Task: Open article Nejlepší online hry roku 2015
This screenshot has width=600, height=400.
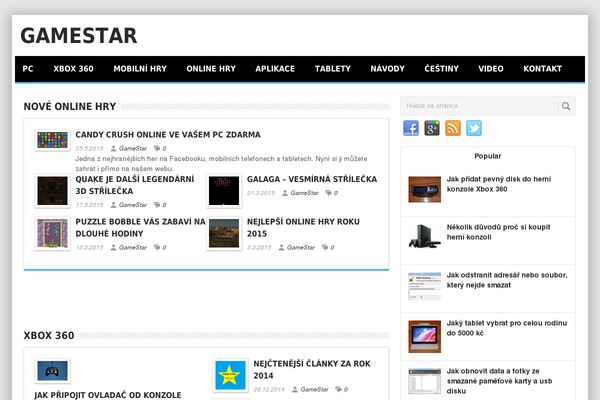Action: point(303,227)
